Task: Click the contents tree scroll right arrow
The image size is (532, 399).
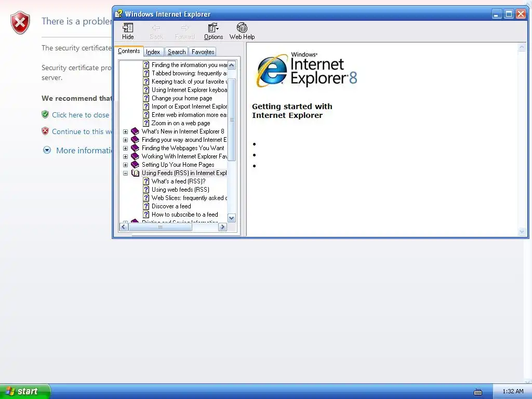Action: (222, 227)
